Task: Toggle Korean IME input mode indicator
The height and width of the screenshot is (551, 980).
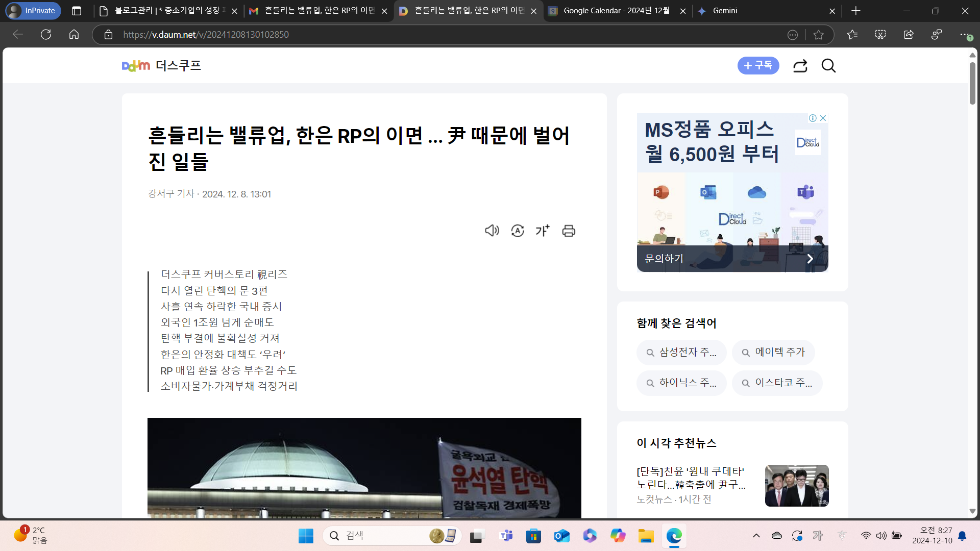Action: pos(818,536)
